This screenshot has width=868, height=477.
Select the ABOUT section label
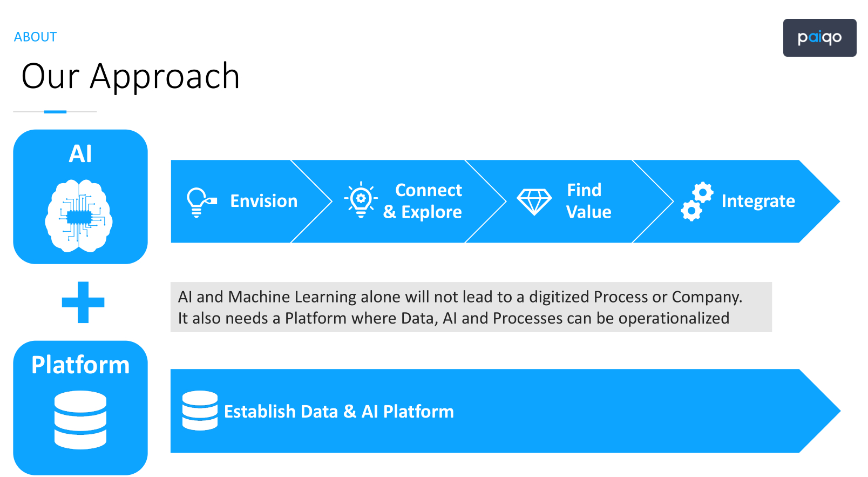click(35, 37)
